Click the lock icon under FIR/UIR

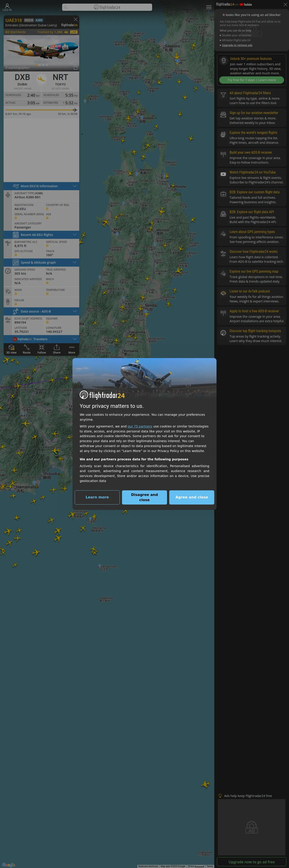[16, 304]
